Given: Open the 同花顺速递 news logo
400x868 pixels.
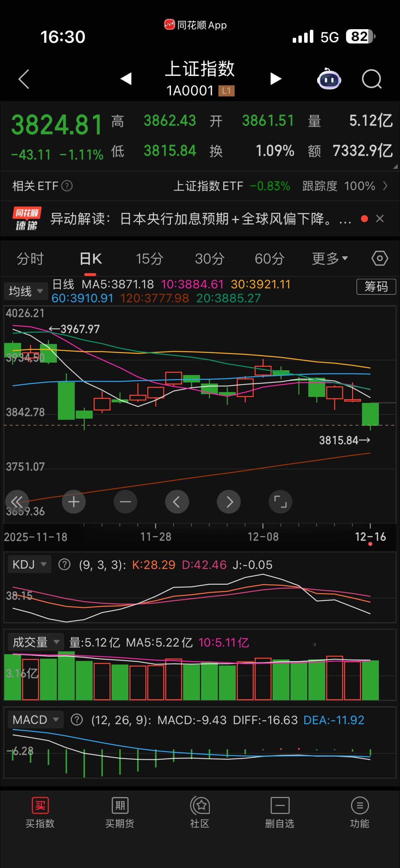Looking at the screenshot, I should [x=27, y=219].
